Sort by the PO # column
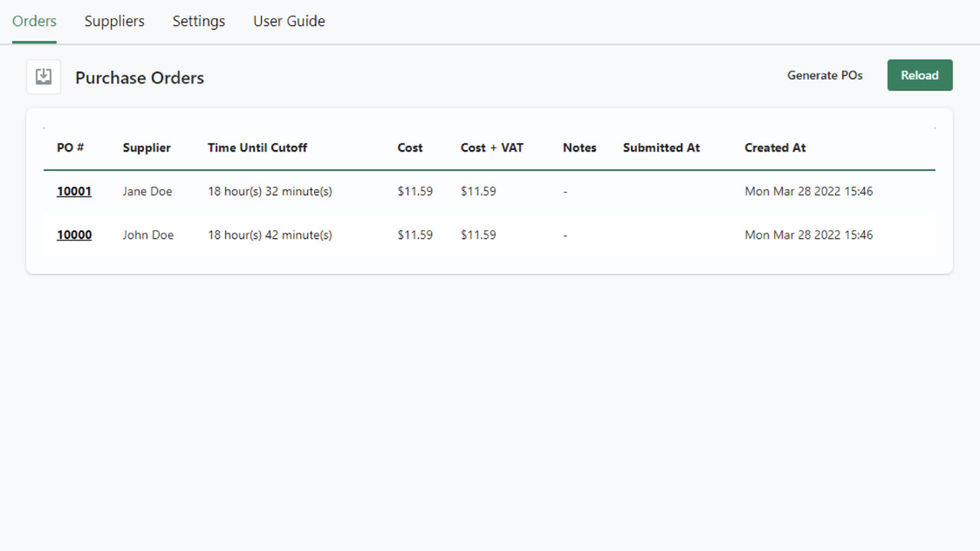This screenshot has height=551, width=980. click(70, 148)
